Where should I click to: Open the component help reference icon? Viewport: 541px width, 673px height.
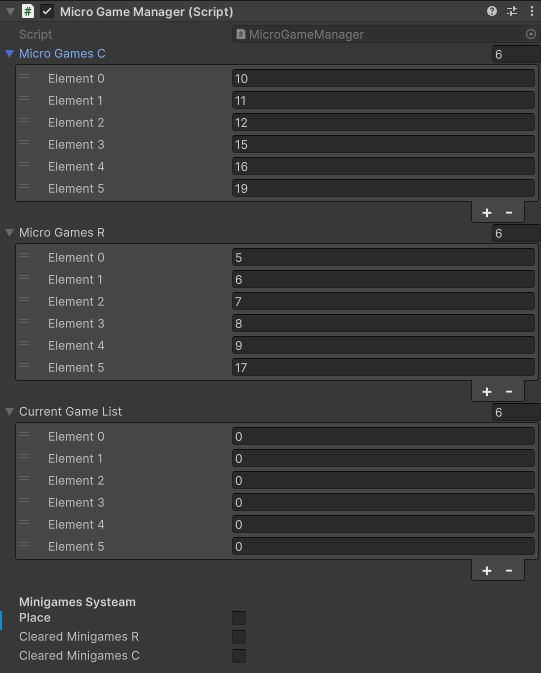492,11
